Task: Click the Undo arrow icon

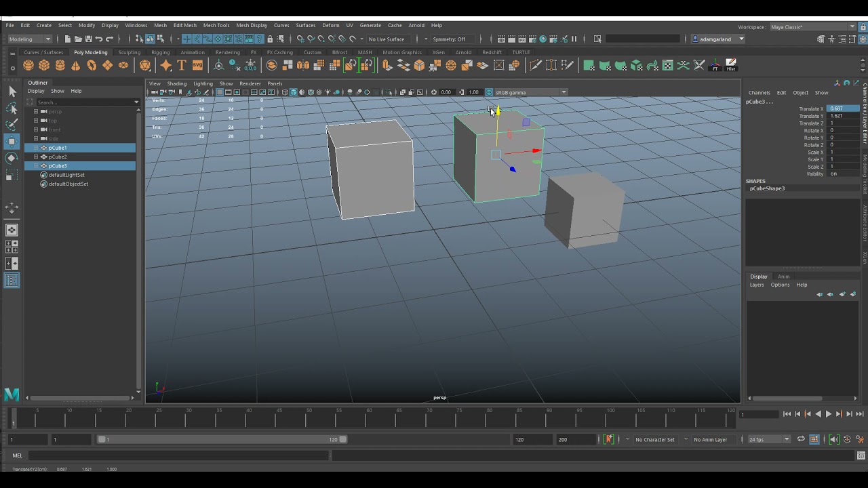Action: 99,39
